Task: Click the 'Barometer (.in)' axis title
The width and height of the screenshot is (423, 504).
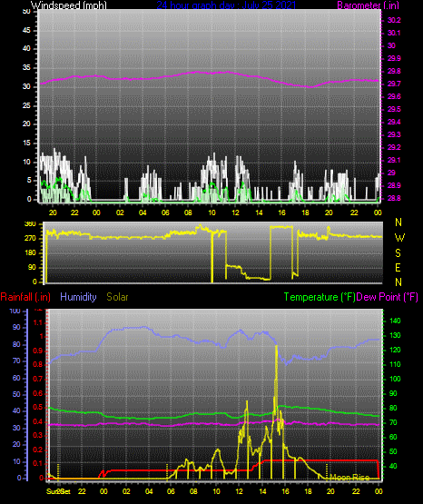Action: click(x=368, y=5)
